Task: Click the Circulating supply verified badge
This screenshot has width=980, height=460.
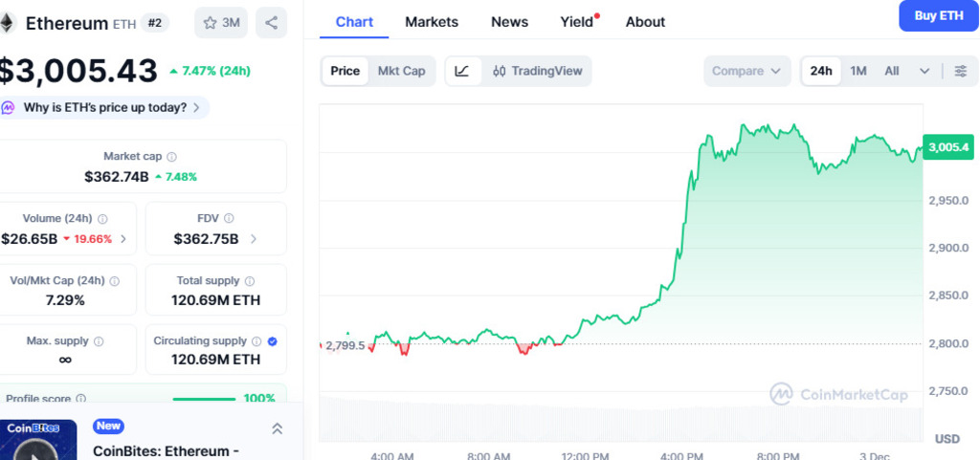Action: (273, 341)
